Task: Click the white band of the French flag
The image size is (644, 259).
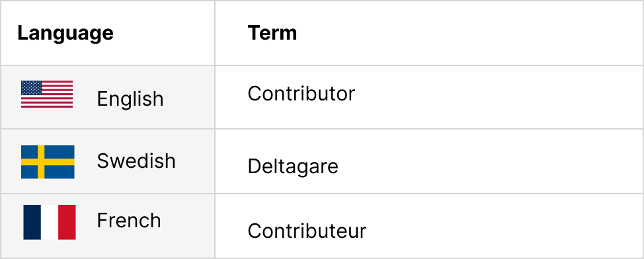Action: point(50,222)
